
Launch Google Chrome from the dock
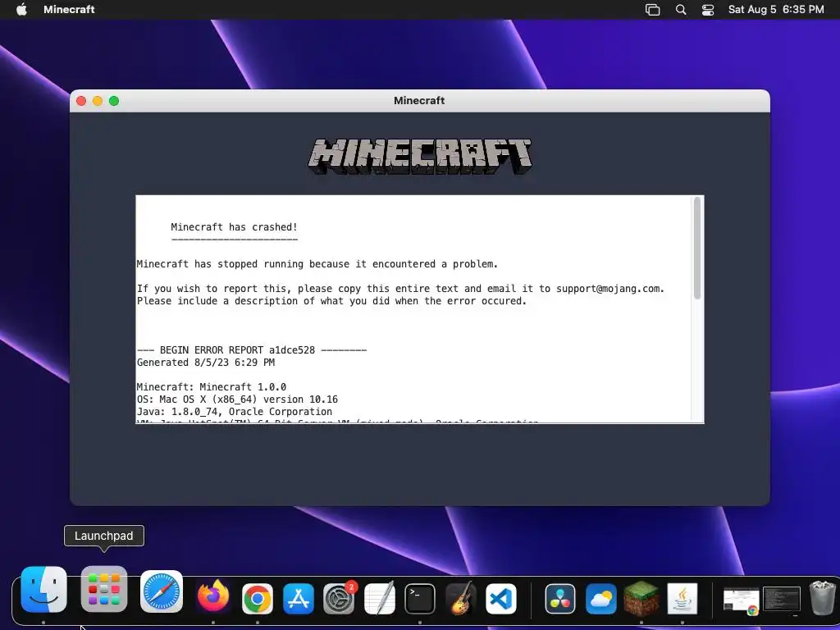pyautogui.click(x=257, y=598)
